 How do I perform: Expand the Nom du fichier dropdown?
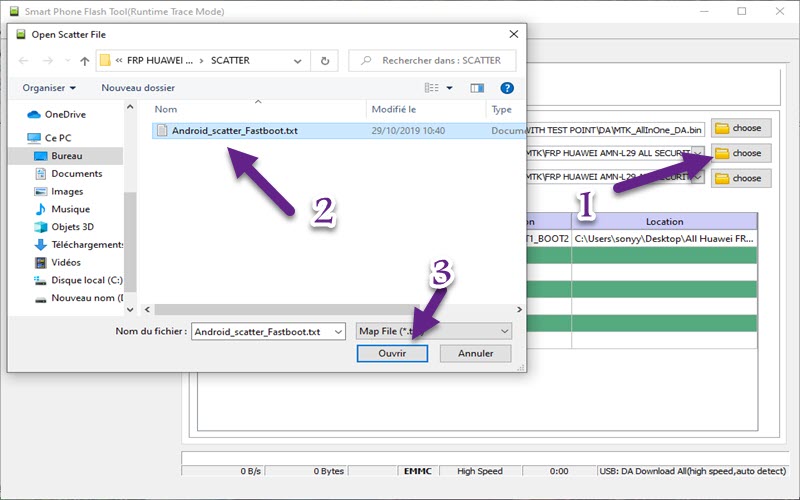(338, 332)
